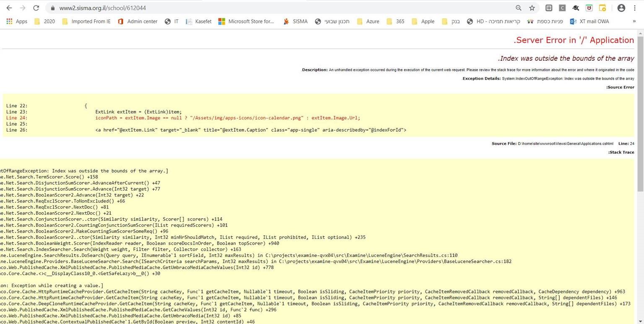Click the 'Stack Trace' label
Viewport: 644px width, 324px height.
pyautogui.click(x=621, y=152)
